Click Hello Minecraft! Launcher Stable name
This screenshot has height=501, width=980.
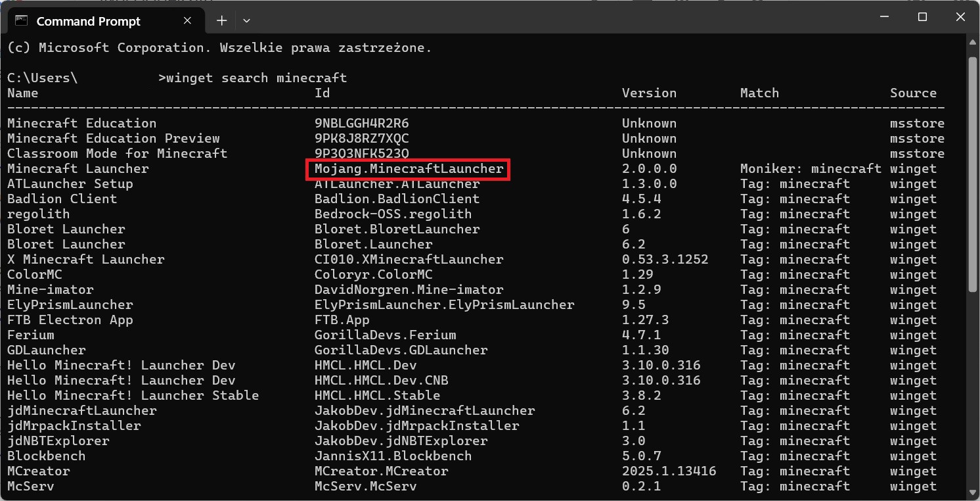click(x=133, y=396)
